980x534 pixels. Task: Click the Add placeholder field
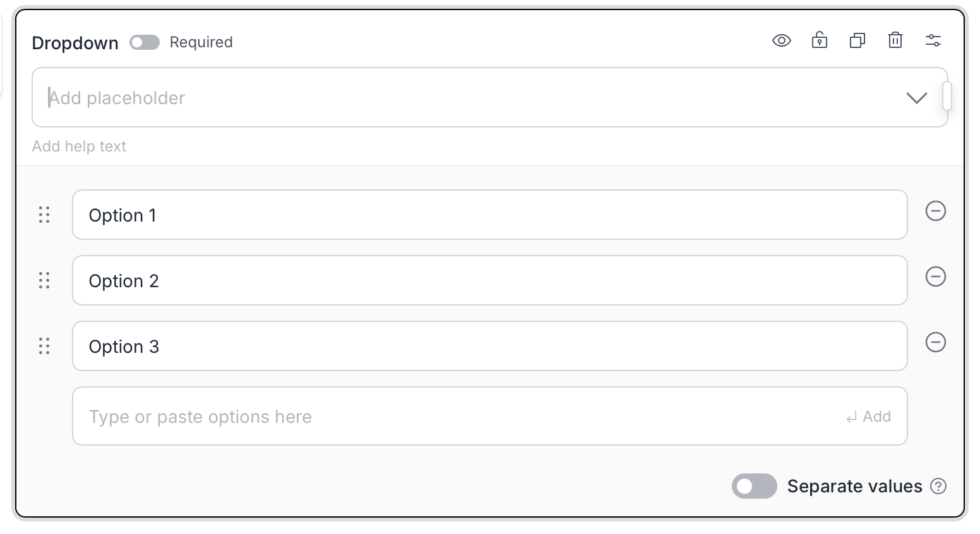(442, 98)
